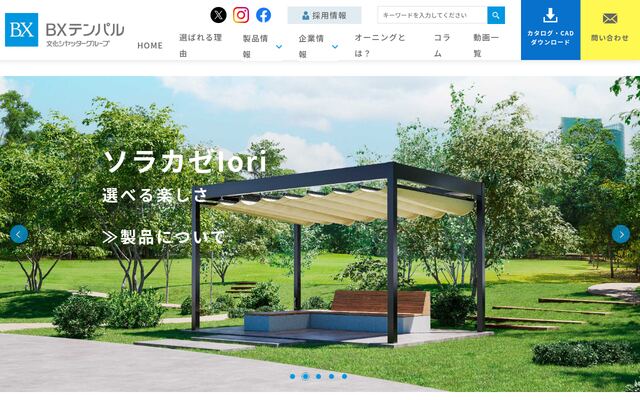This screenshot has width=640, height=400.
Task: Click the search magnifier button
Action: [x=496, y=15]
